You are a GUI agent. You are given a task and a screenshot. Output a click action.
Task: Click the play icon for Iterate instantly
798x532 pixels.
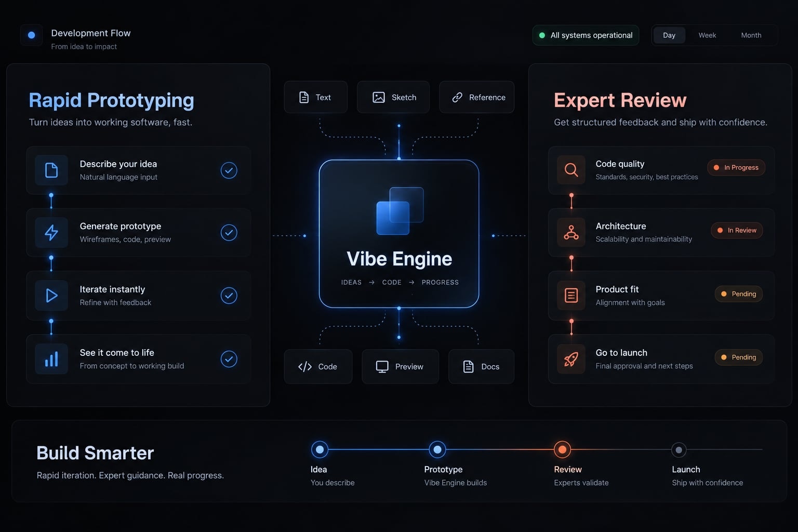51,296
